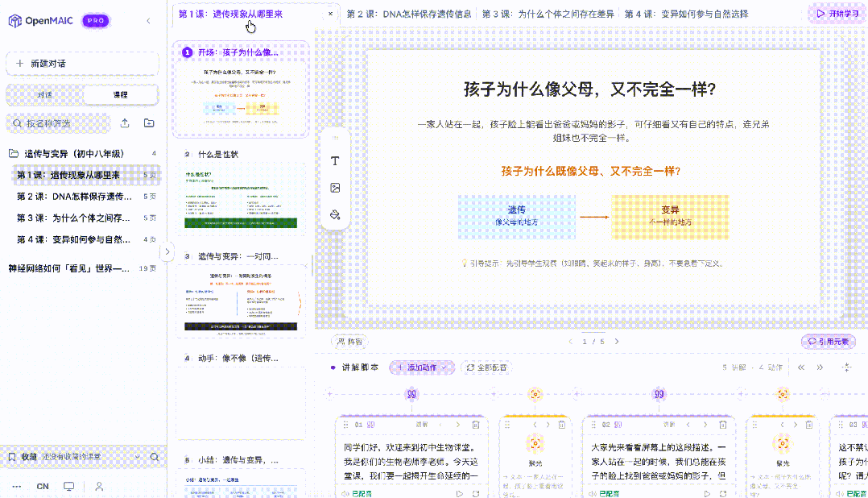Screen dimensions: 868x498
Task: Click the yellow 变异 box on the slide
Action: 670,217
